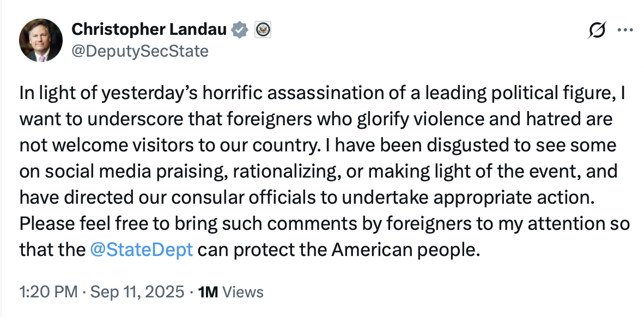Click the gray verified checkmark badge
Image resolution: width=644 pixels, height=317 pixels.
tap(240, 29)
